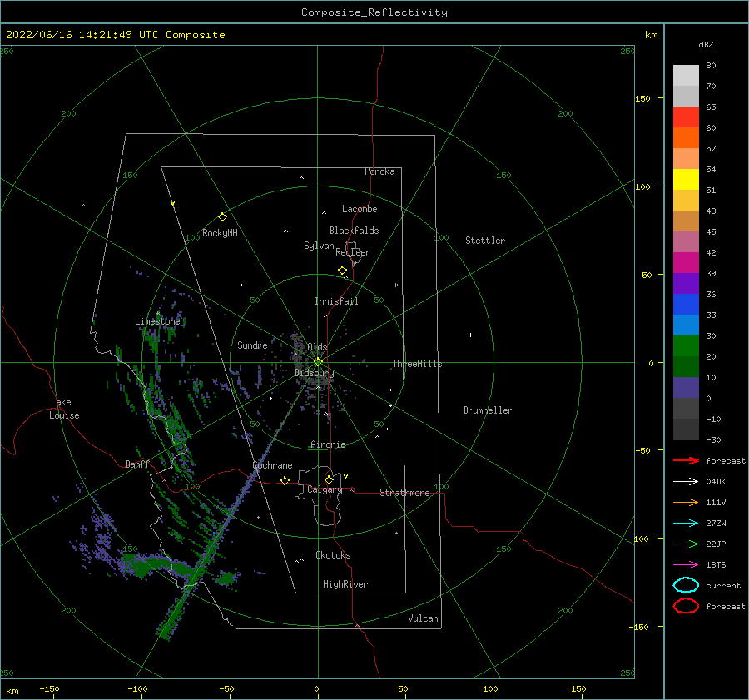Select the Didsbury label
This screenshot has height=700, width=749.
314,373
